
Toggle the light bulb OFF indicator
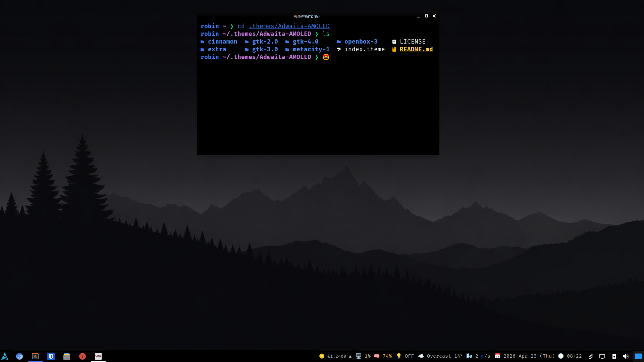click(x=399, y=356)
